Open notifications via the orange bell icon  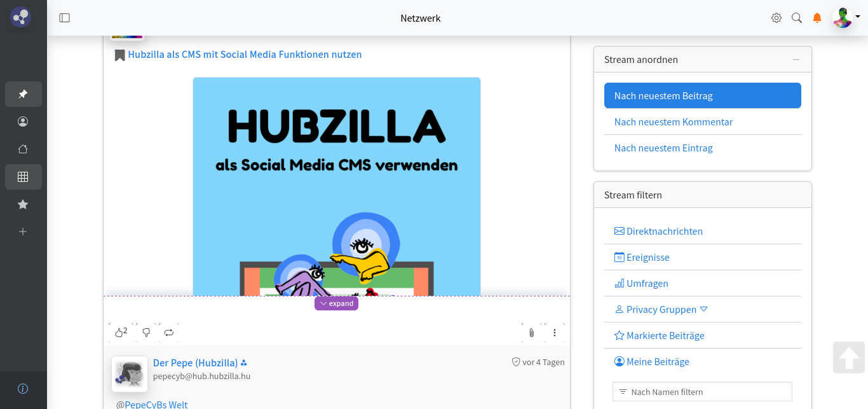coord(817,18)
